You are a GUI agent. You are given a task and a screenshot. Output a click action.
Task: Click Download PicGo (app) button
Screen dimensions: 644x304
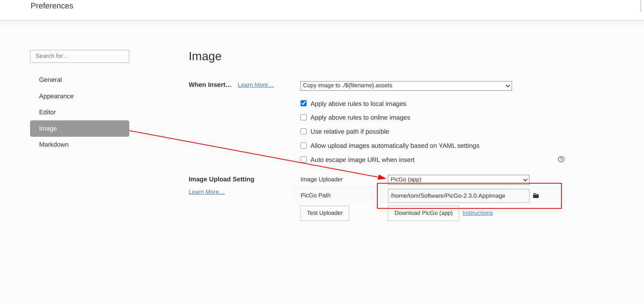coord(423,213)
